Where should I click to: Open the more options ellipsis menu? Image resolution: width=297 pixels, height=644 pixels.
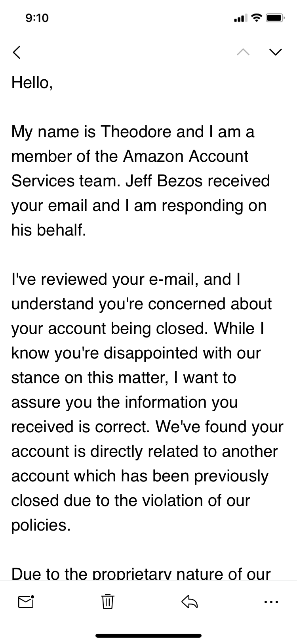(x=271, y=602)
